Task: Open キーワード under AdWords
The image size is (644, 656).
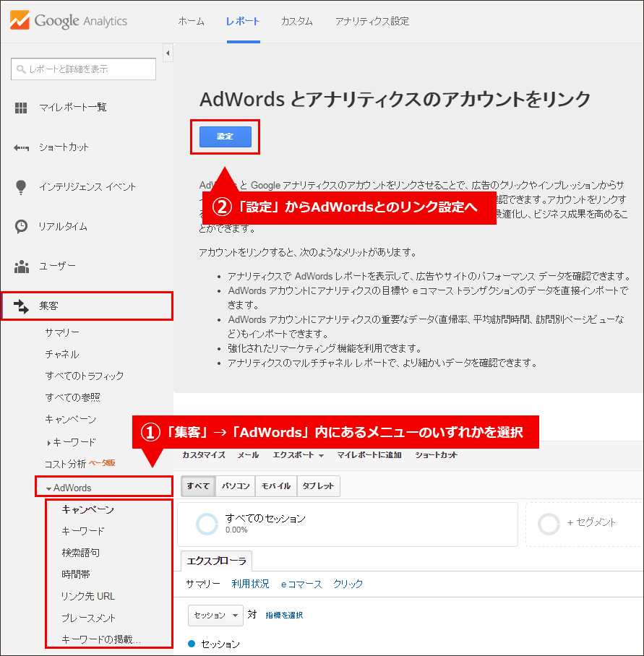Action: (83, 531)
